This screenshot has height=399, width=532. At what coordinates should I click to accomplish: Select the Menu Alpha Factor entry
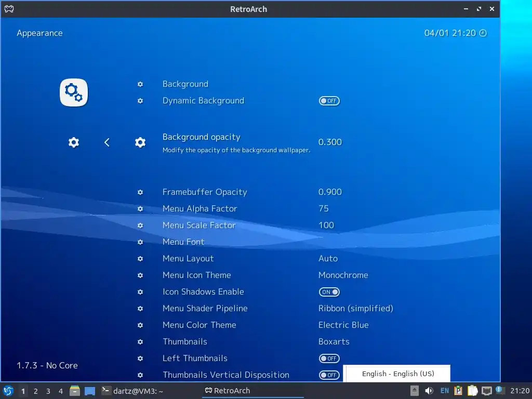point(199,209)
